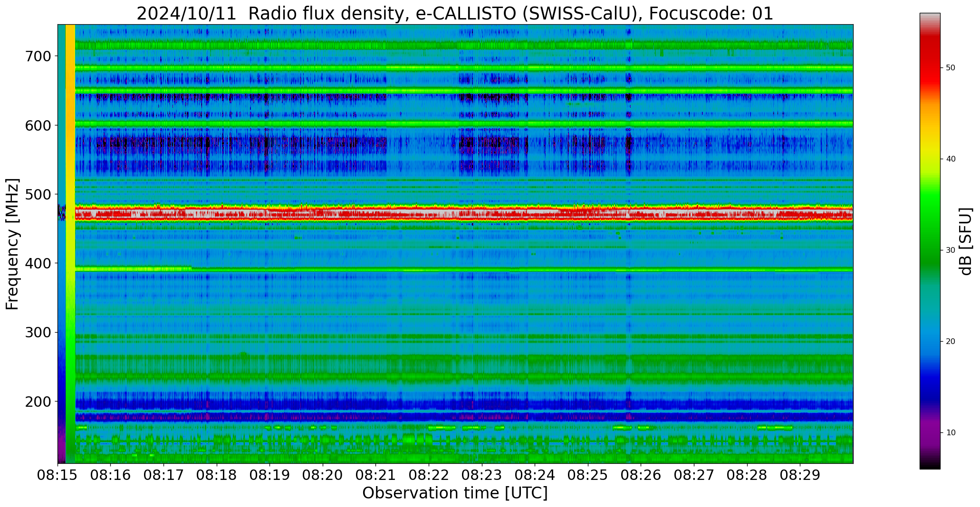Click the vertical yellow calibration stripe after 08:15
The height and width of the screenshot is (507, 980).
click(x=70, y=244)
